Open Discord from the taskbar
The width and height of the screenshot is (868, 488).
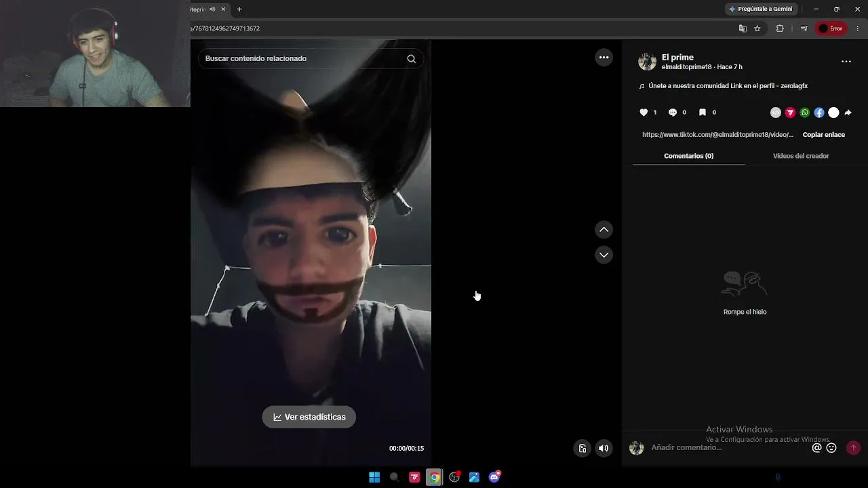[x=494, y=477]
